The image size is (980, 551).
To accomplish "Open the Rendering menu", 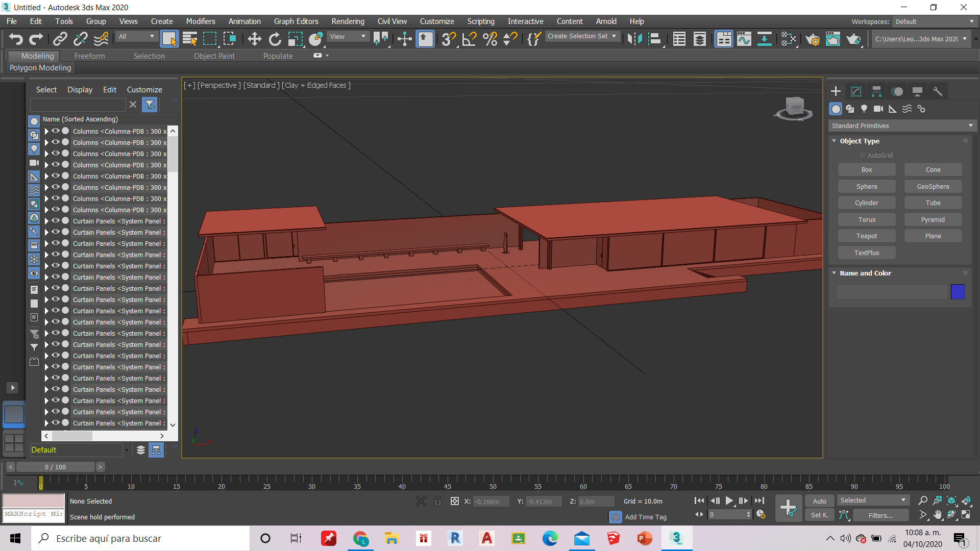I will 348,21.
